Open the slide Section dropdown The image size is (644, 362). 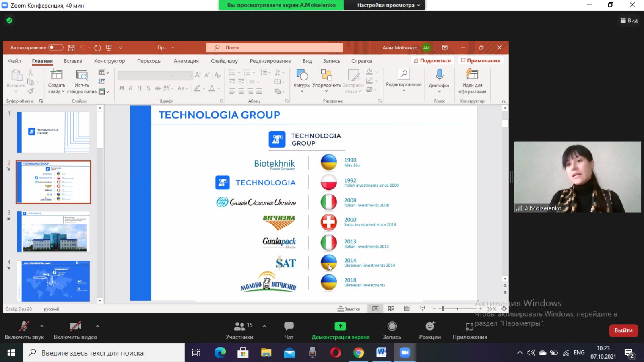point(103,91)
